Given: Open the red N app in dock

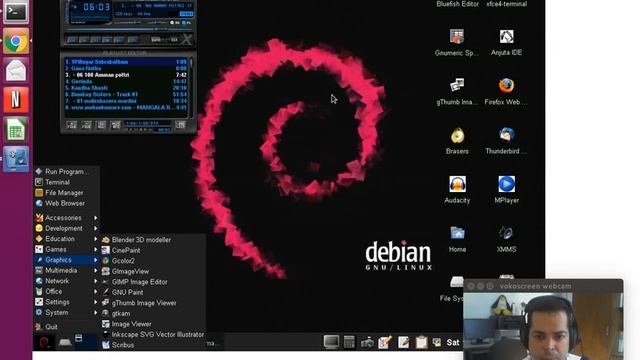Looking at the screenshot, I should click(x=16, y=100).
